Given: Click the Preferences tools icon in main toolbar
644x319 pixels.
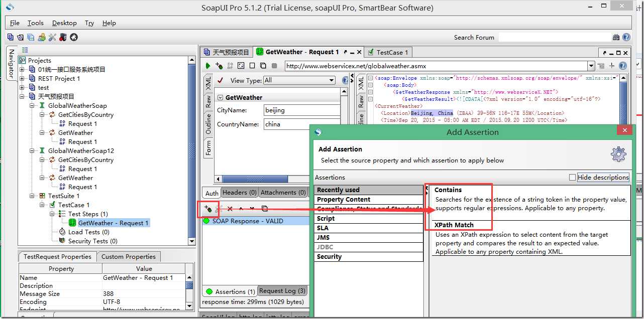Looking at the screenshot, I should pos(52,37).
